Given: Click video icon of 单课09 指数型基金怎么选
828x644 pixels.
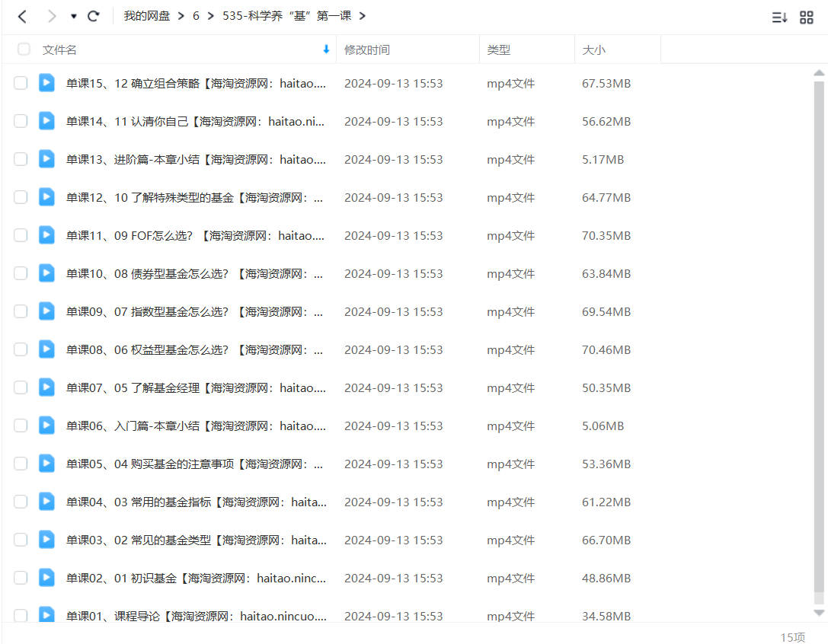Looking at the screenshot, I should click(46, 311).
